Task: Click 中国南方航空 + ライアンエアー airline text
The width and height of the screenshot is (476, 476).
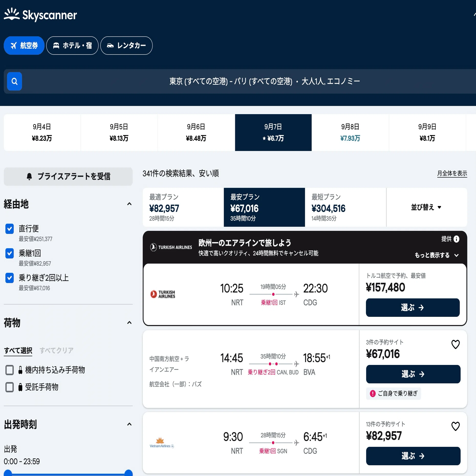Action: click(169, 364)
